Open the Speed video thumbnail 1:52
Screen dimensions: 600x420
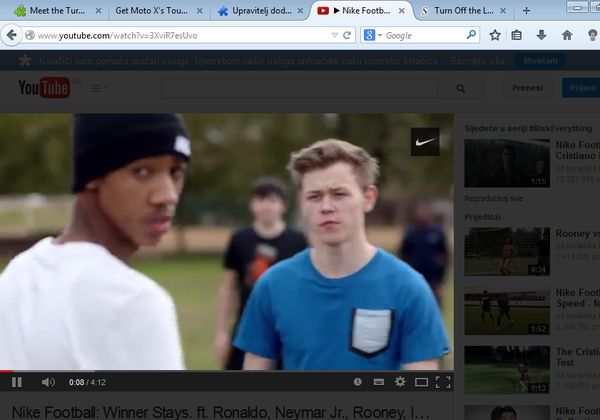point(507,311)
